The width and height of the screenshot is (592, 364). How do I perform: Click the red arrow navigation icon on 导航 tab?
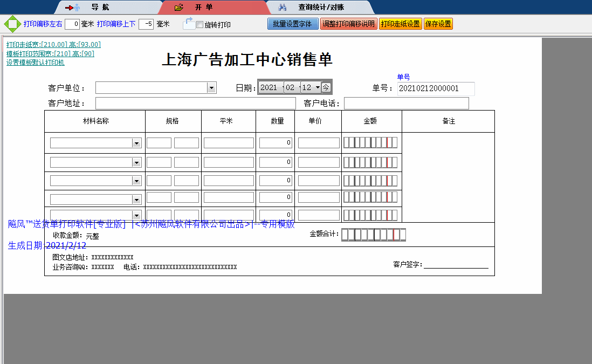70,7
